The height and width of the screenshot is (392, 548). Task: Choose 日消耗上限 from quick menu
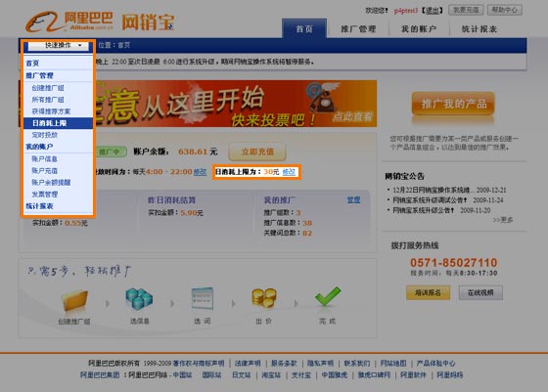pos(59,123)
